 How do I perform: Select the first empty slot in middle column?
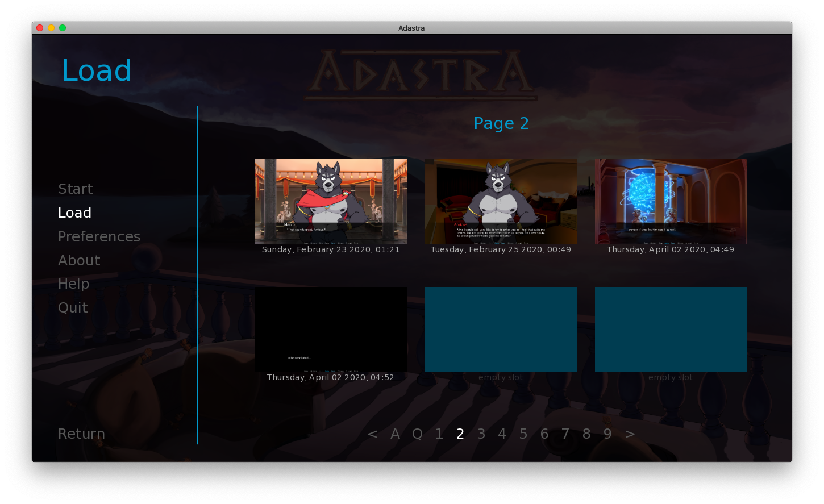tap(501, 330)
